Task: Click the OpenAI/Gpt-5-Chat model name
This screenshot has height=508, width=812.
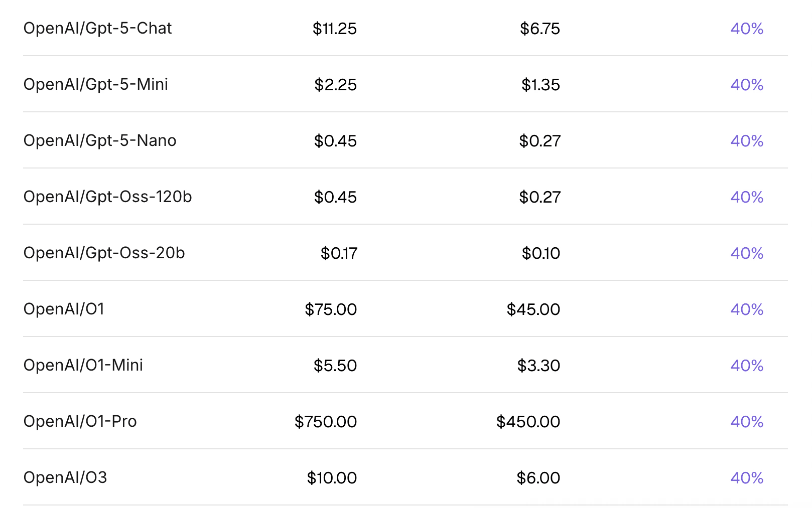Action: click(97, 29)
